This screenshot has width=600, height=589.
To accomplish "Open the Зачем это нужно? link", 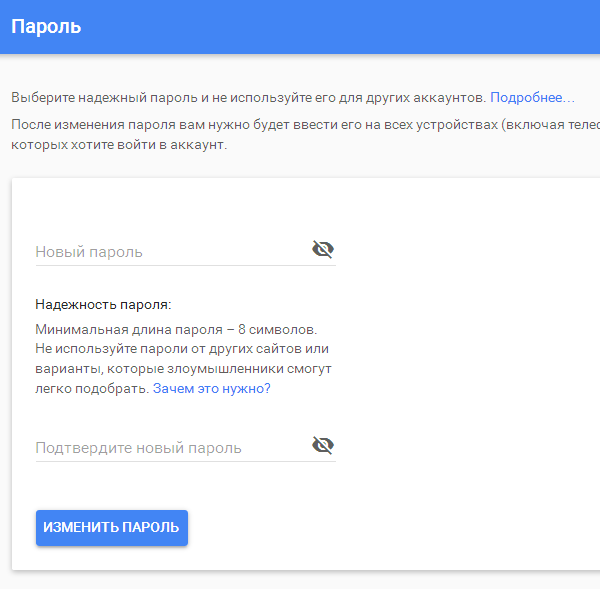I will tap(212, 388).
